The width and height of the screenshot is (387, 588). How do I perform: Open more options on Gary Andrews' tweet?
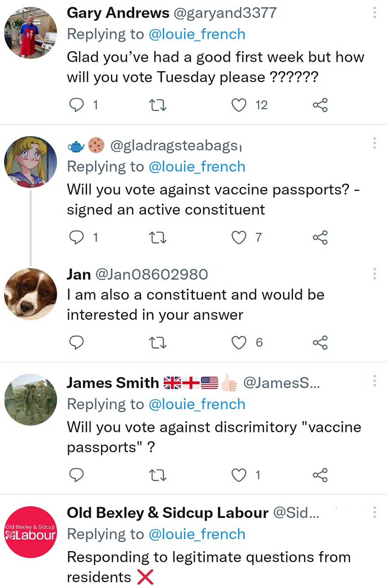(374, 13)
